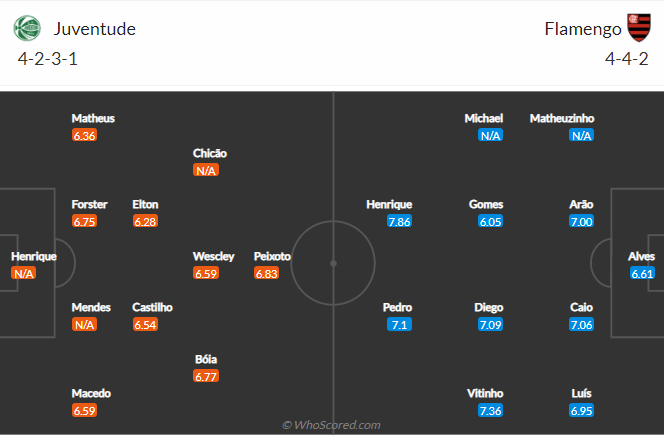Image resolution: width=664 pixels, height=435 pixels.
Task: Select Matheus's 6.36 rating badge
Action: pos(84,136)
